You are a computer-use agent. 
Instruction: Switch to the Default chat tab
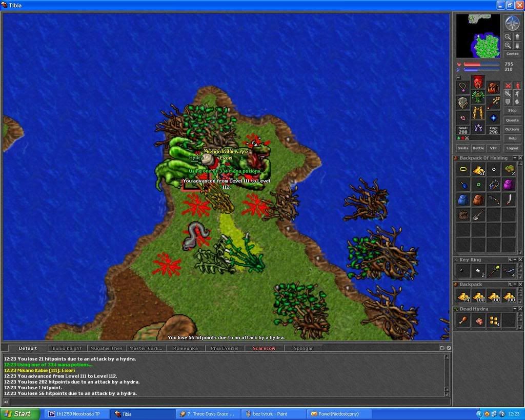tap(28, 348)
